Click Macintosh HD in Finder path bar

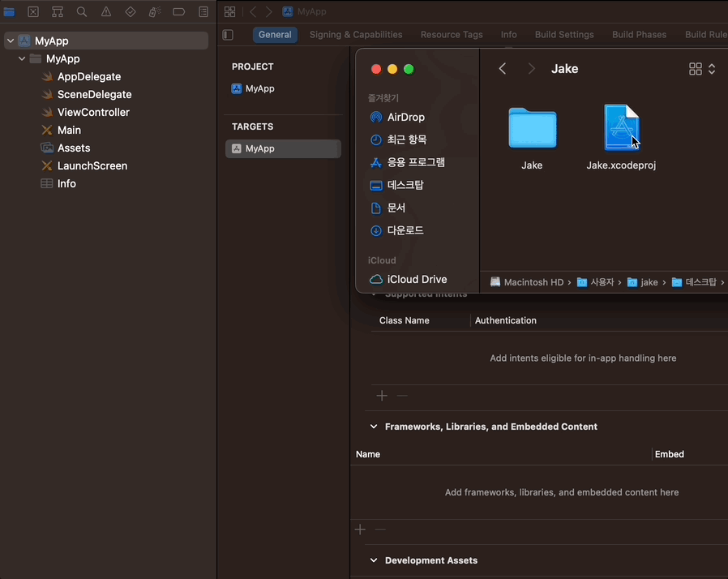tap(527, 282)
